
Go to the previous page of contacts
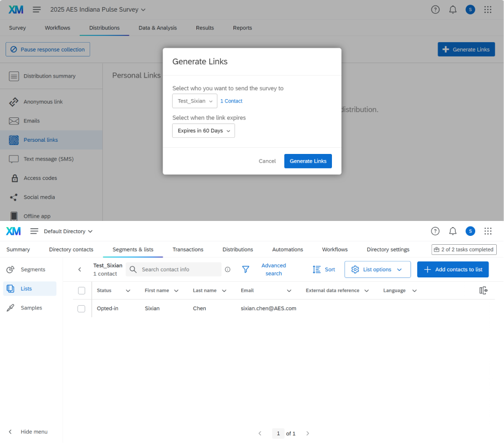(x=259, y=434)
